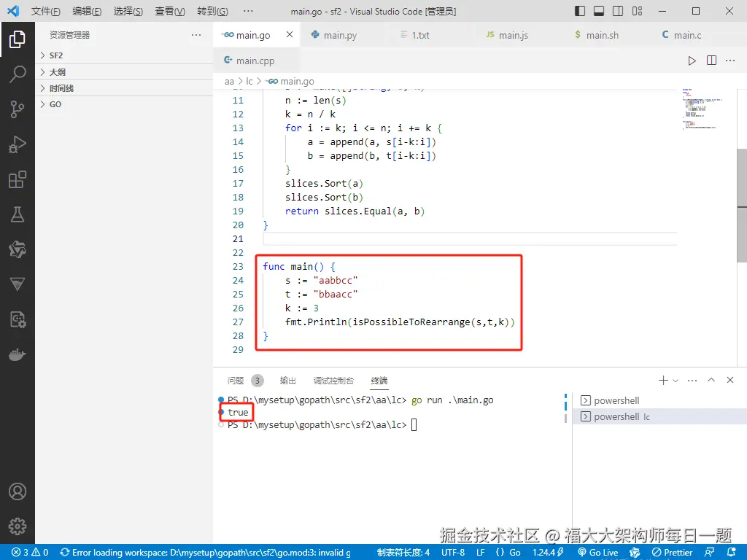Open the 编辑(E) menu
Viewport: 747px width, 560px height.
87,11
